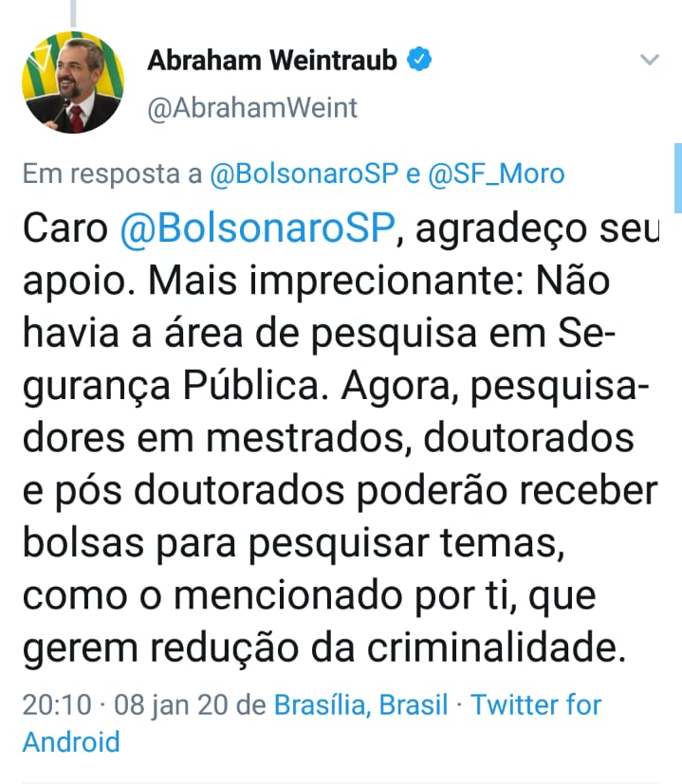Open the @SF_Moro profile link

(496, 174)
